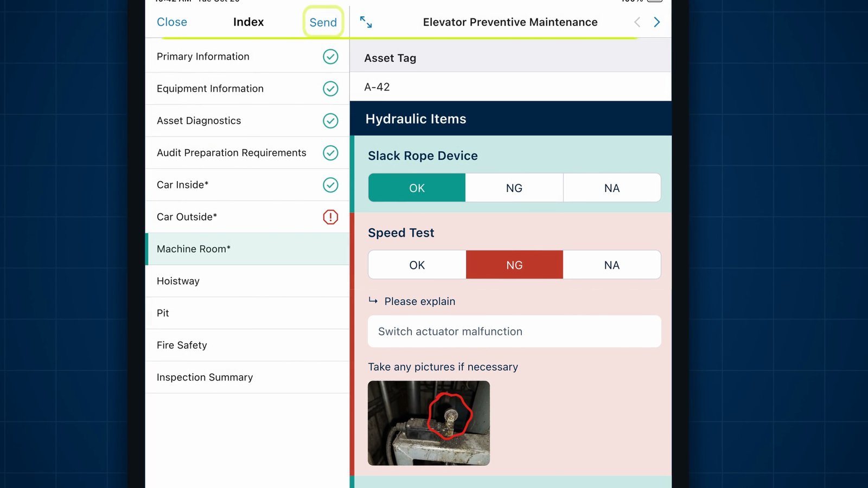
Task: Open the attached switch actuator photo
Action: pos(429,423)
